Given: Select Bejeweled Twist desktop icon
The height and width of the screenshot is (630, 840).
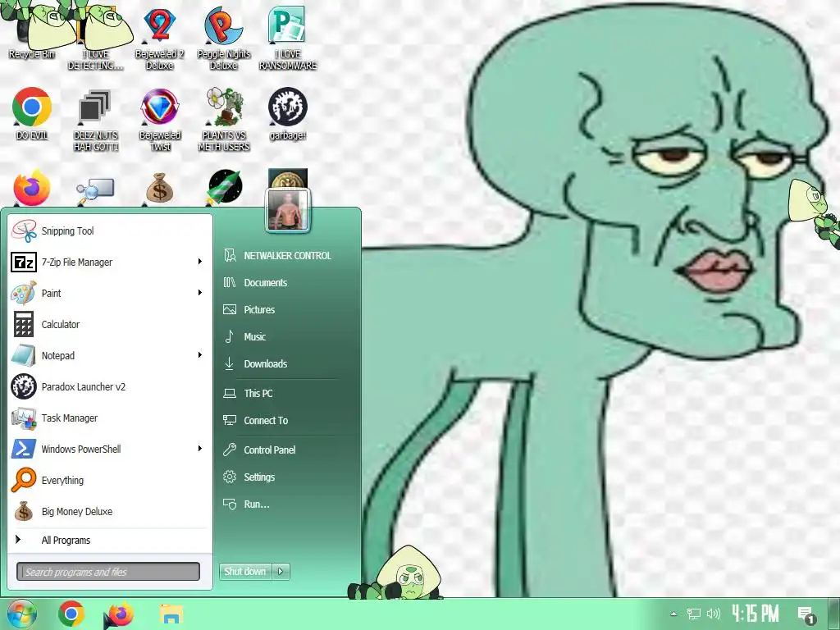Looking at the screenshot, I should point(160,119).
